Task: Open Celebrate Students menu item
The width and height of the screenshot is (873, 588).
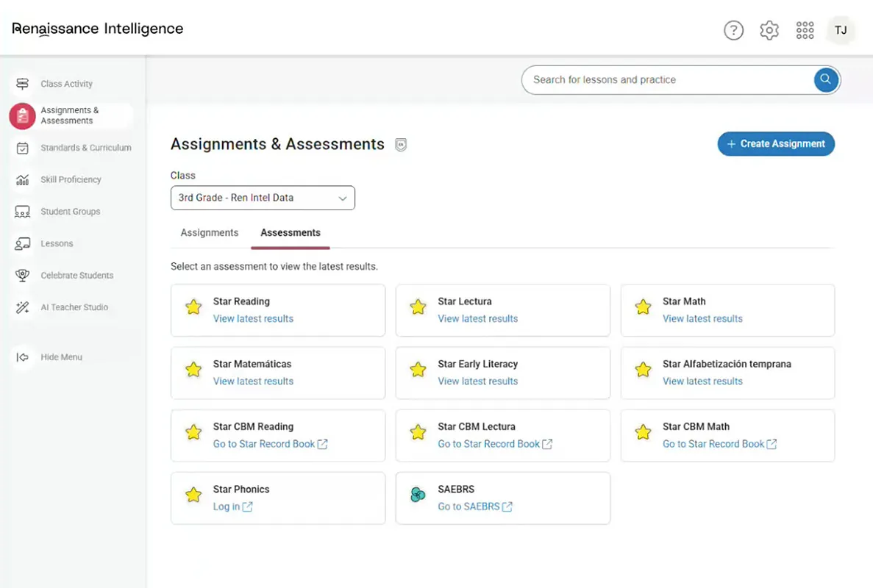Action: pos(76,275)
